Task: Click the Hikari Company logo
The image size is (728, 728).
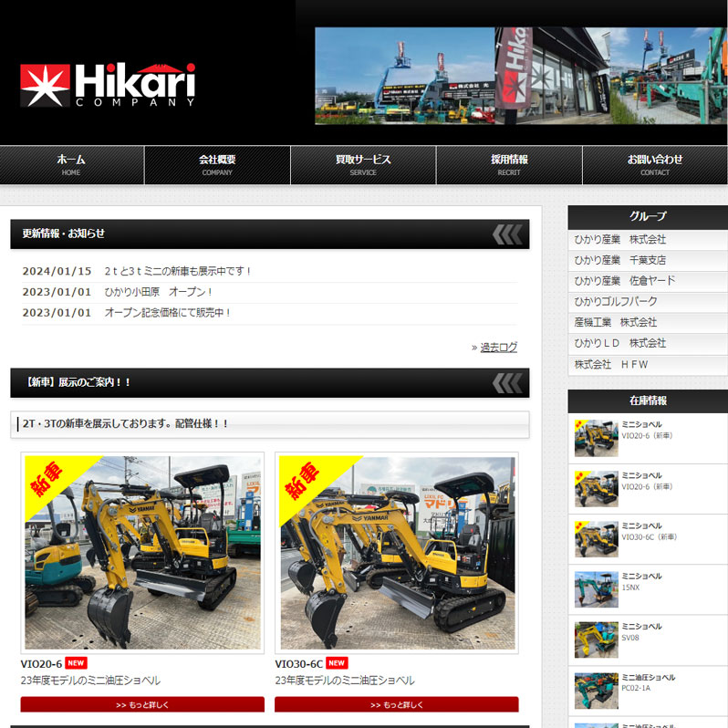Action: tap(108, 85)
